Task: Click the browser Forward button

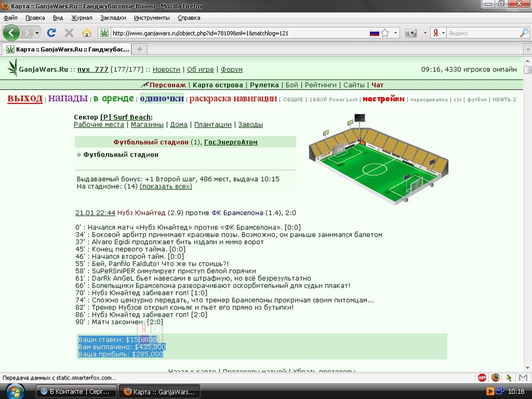Action: coord(27,33)
